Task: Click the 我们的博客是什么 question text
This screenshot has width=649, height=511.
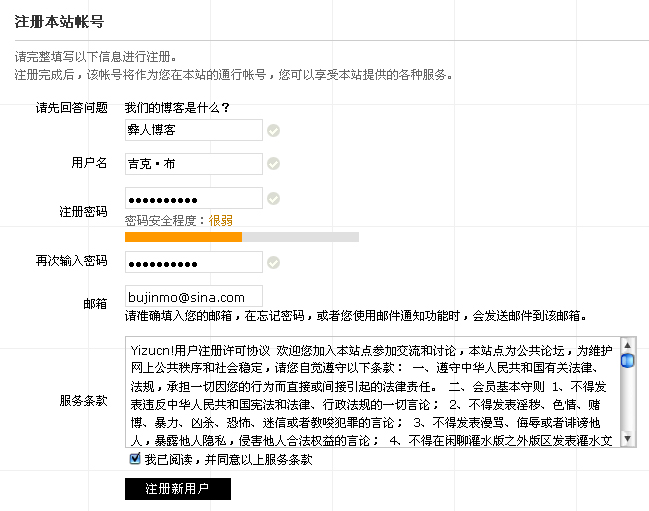Action: pyautogui.click(x=177, y=108)
